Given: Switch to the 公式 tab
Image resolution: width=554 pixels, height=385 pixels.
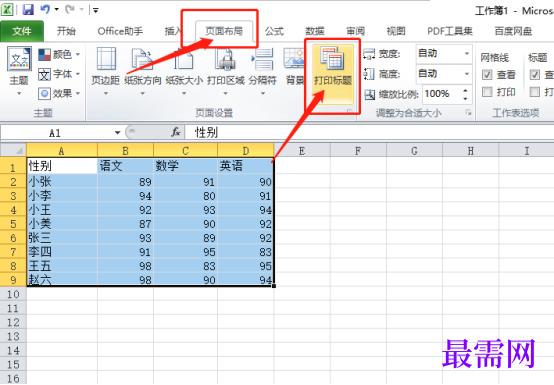Looking at the screenshot, I should point(274,31).
